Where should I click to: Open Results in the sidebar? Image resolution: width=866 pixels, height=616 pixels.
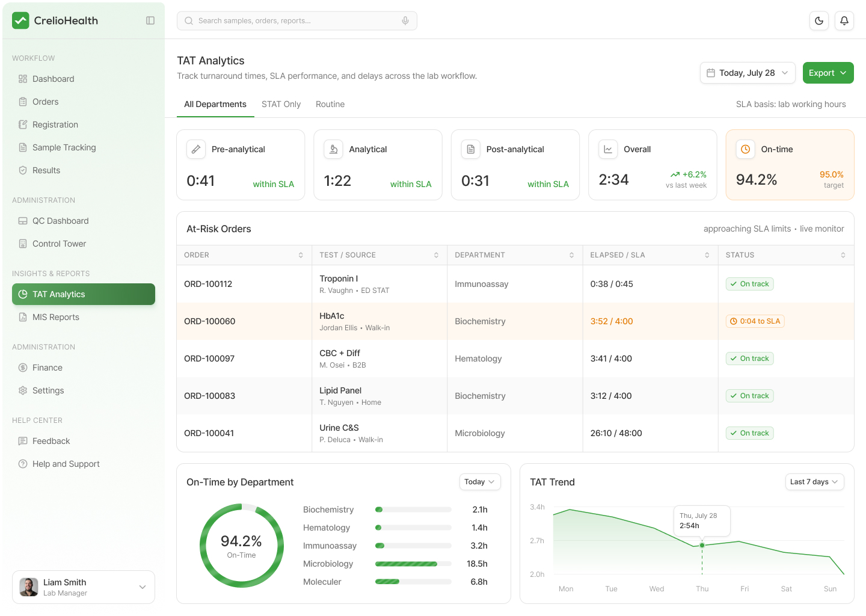click(84, 170)
